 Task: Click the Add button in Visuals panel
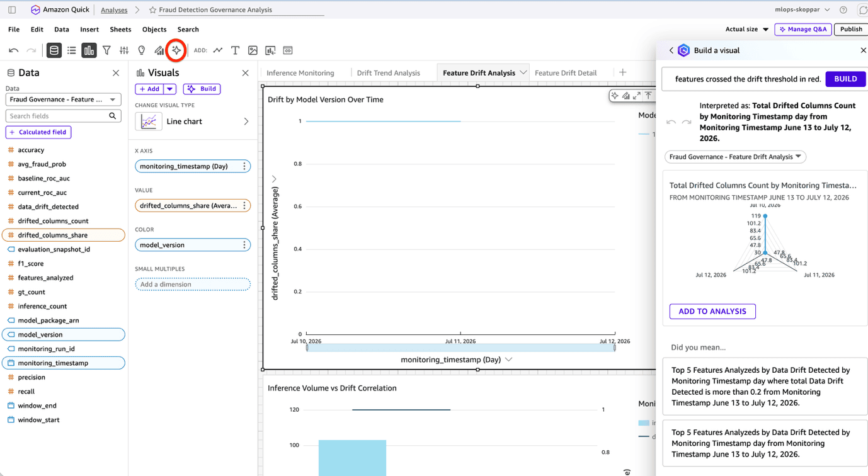150,89
